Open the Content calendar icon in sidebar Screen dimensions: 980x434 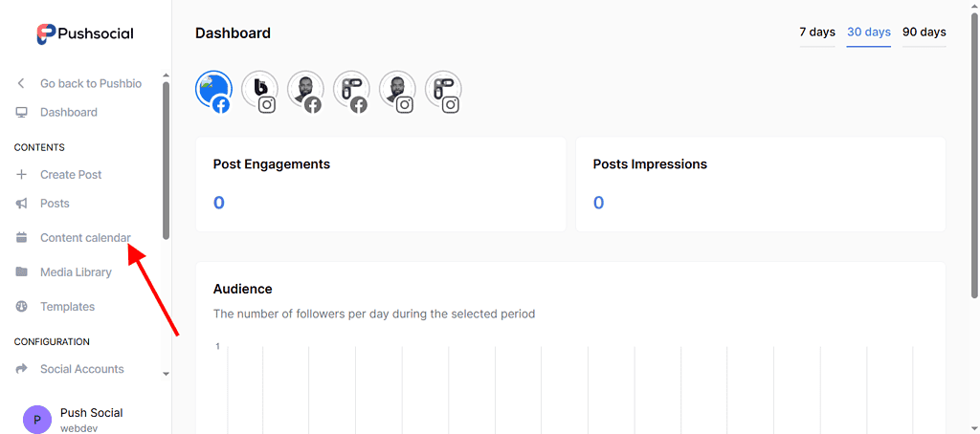[x=21, y=238]
